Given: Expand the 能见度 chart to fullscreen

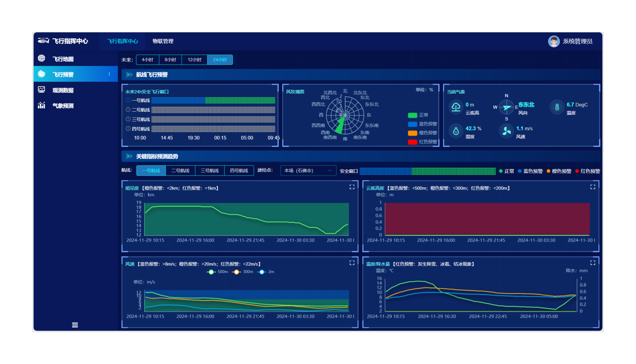Looking at the screenshot, I should pyautogui.click(x=352, y=187).
